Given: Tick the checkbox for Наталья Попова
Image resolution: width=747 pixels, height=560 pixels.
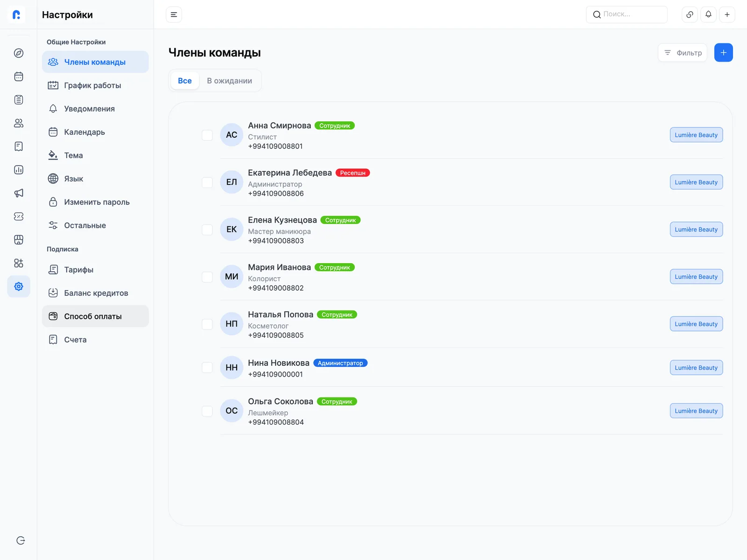Looking at the screenshot, I should pos(207,324).
